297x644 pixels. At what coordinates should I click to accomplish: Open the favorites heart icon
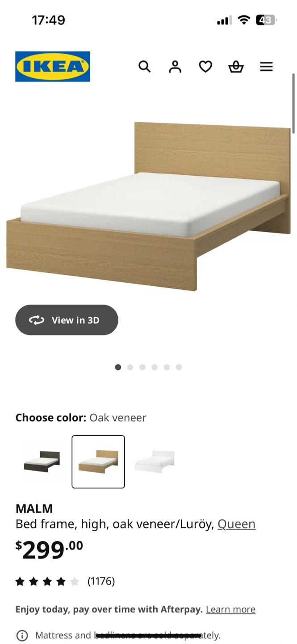[205, 67]
